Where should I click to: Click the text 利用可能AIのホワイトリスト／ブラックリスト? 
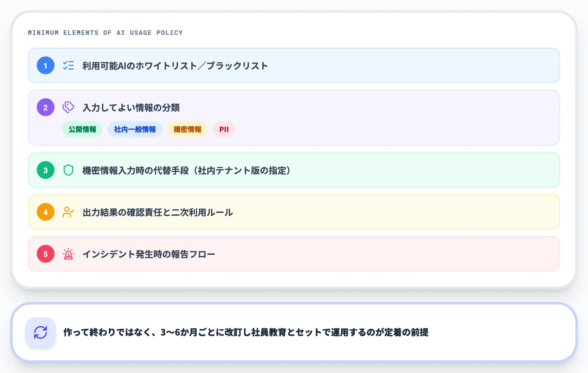click(175, 66)
